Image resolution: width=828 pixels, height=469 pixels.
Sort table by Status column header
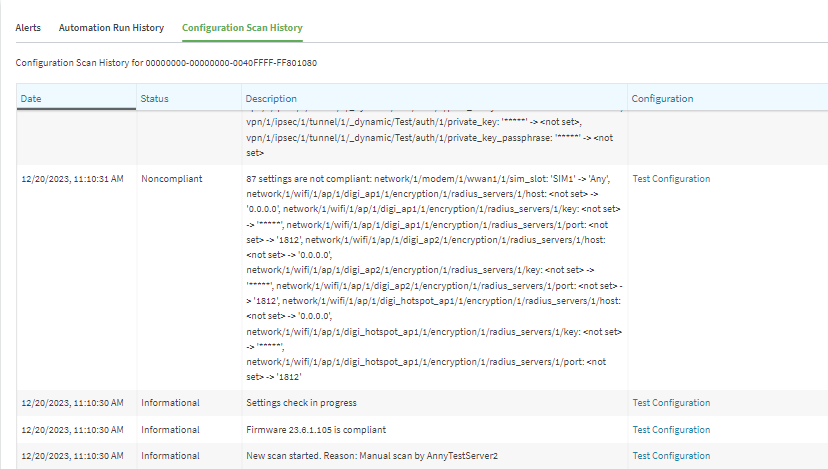pyautogui.click(x=154, y=98)
